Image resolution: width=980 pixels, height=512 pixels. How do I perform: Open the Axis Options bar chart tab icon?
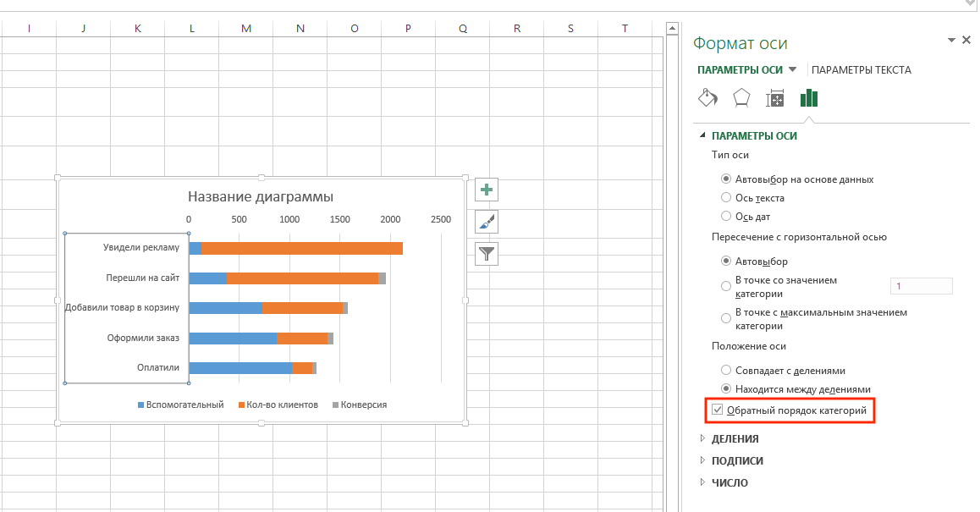[x=809, y=98]
